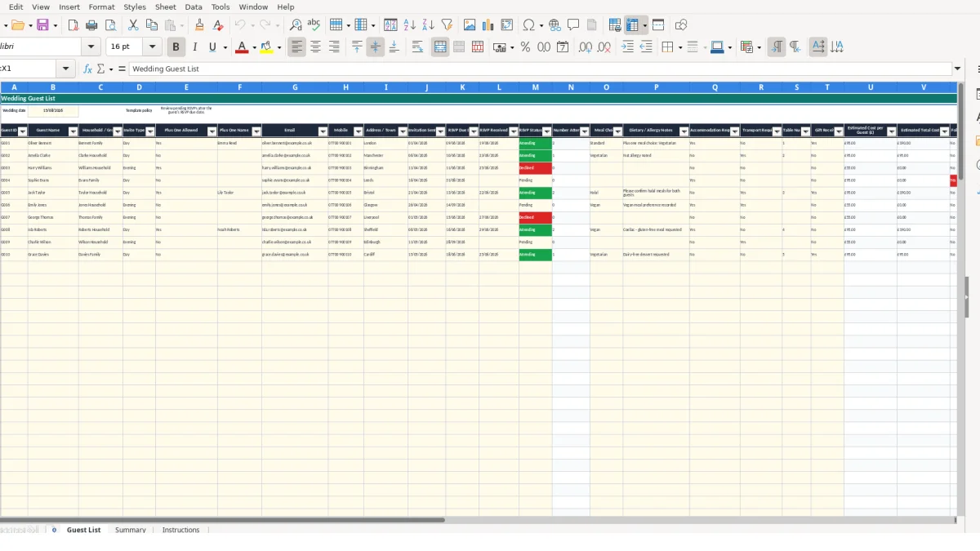This screenshot has height=551, width=980.
Task: Toggle Underline formatting
Action: tap(213, 47)
